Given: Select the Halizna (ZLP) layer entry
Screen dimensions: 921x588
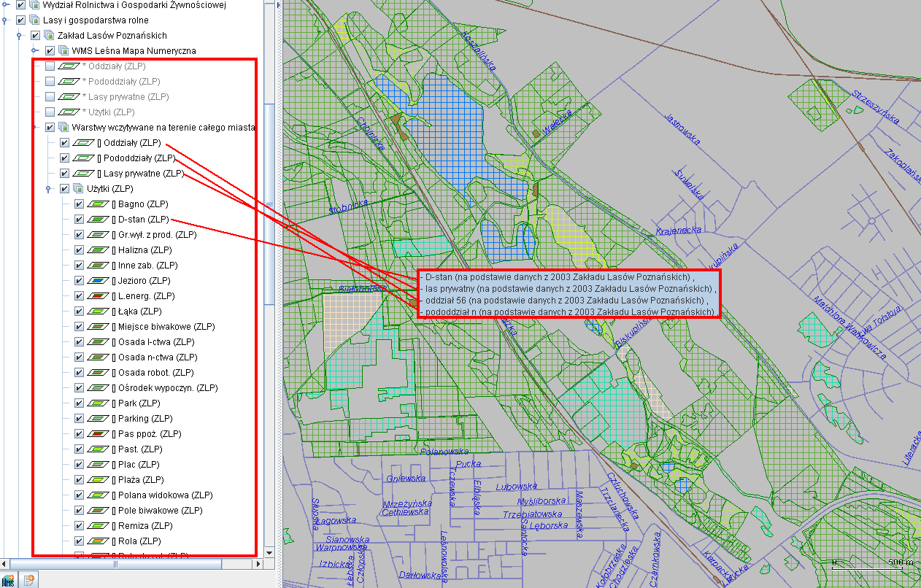Looking at the screenshot, I should coord(144,250).
